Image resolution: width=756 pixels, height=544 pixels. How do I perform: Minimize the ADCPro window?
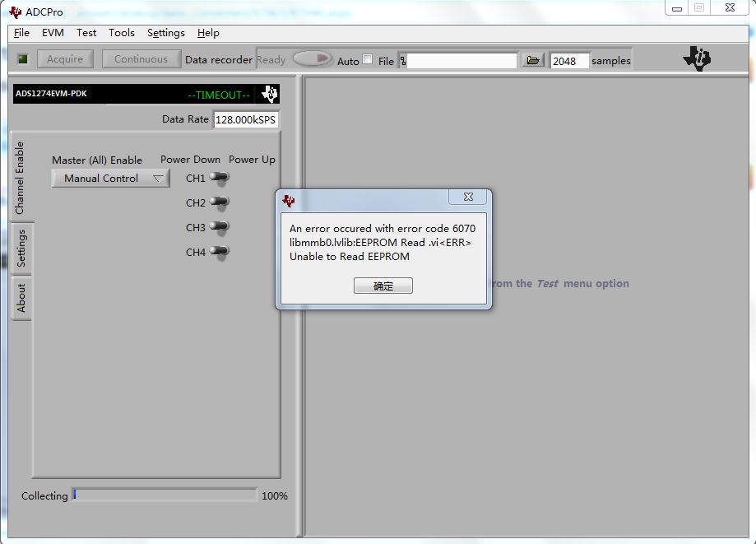click(x=677, y=8)
